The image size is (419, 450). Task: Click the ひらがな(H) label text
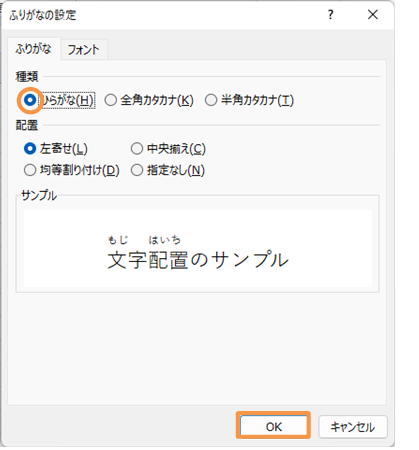point(67,100)
